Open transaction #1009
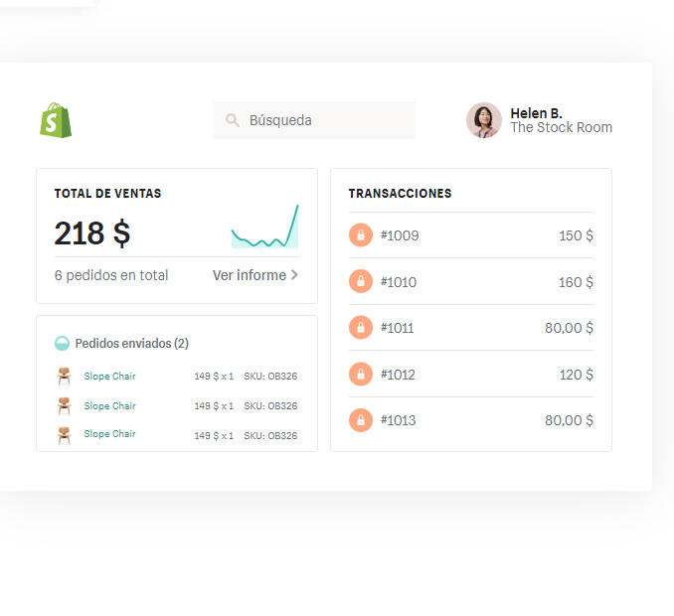 click(471, 234)
